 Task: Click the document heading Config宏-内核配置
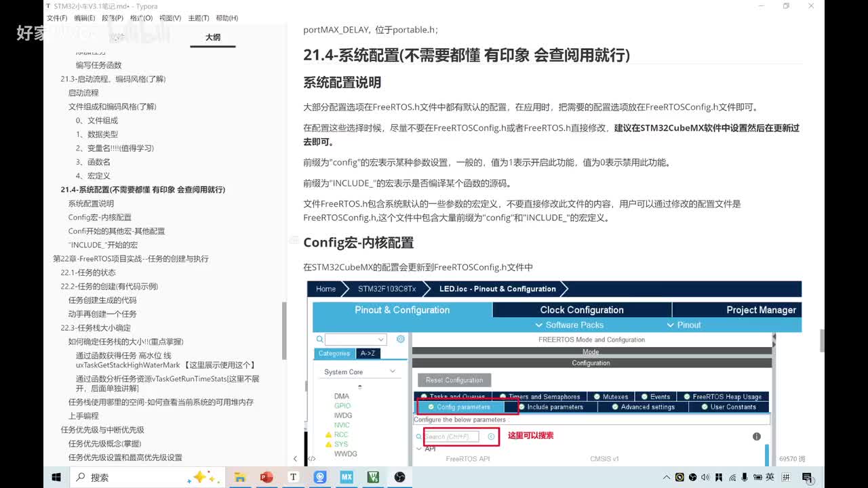pyautogui.click(x=358, y=243)
